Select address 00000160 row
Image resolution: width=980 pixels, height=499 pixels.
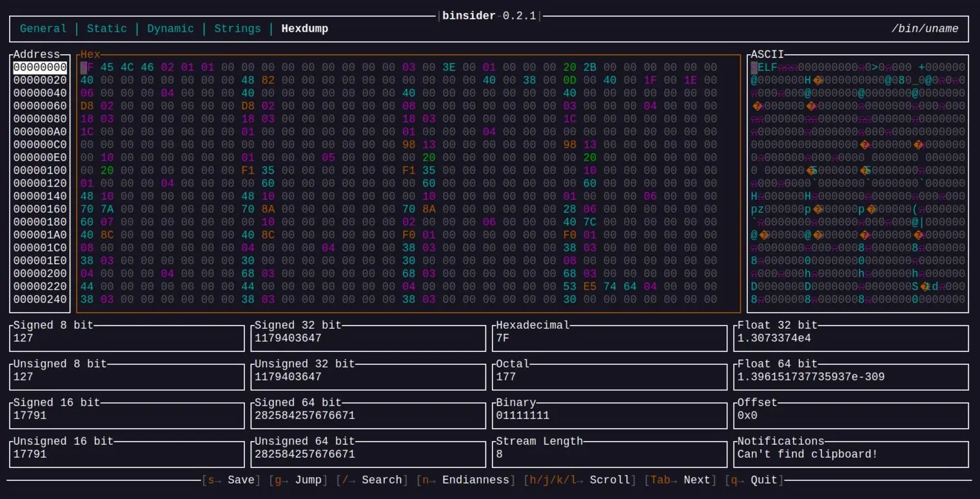tap(40, 209)
